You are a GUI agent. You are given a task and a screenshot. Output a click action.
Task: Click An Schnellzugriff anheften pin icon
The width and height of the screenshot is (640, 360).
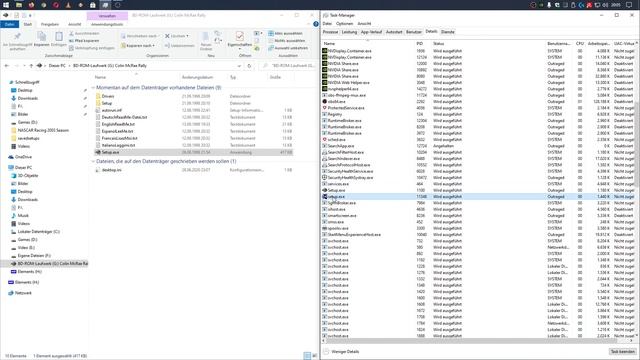pos(17,37)
